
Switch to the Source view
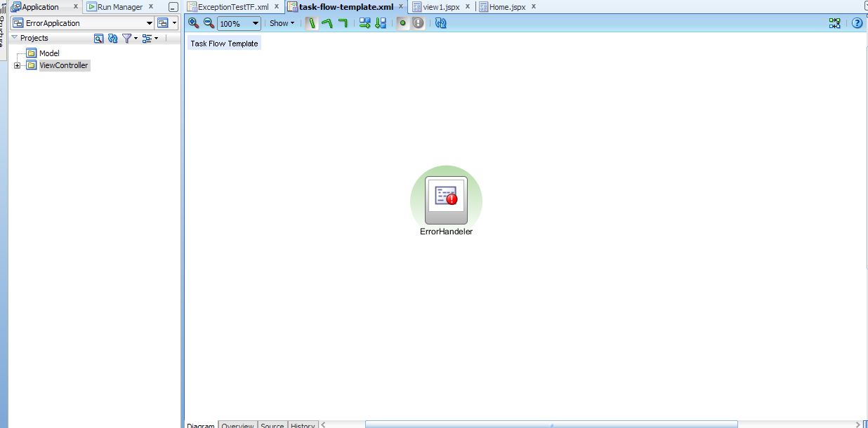[272, 425]
